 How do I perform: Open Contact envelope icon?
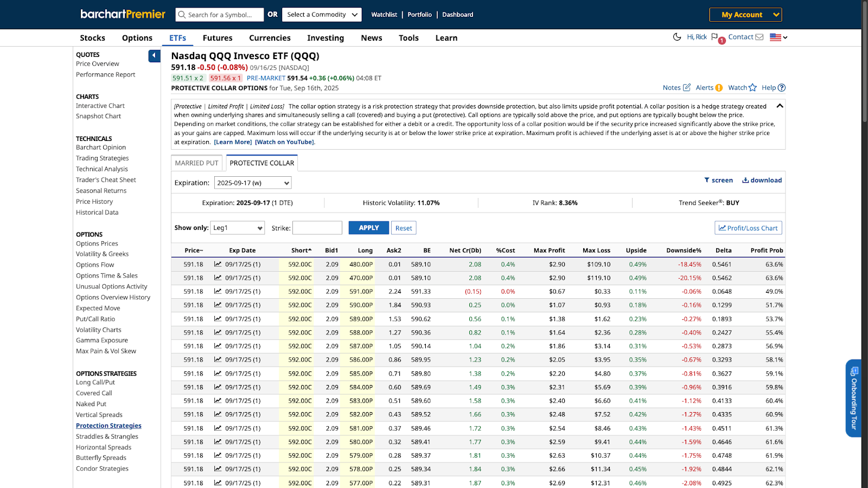click(x=759, y=37)
